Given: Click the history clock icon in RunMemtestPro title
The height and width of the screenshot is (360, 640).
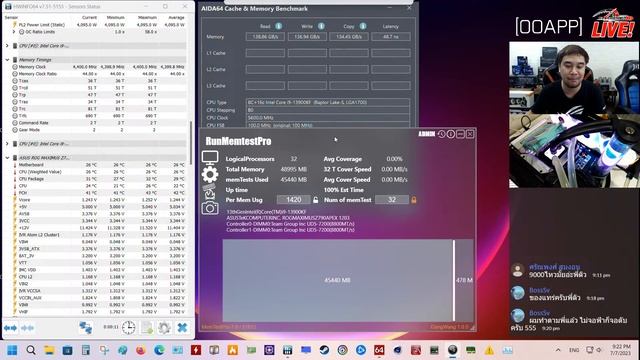Looking at the screenshot, I should click(442, 134).
